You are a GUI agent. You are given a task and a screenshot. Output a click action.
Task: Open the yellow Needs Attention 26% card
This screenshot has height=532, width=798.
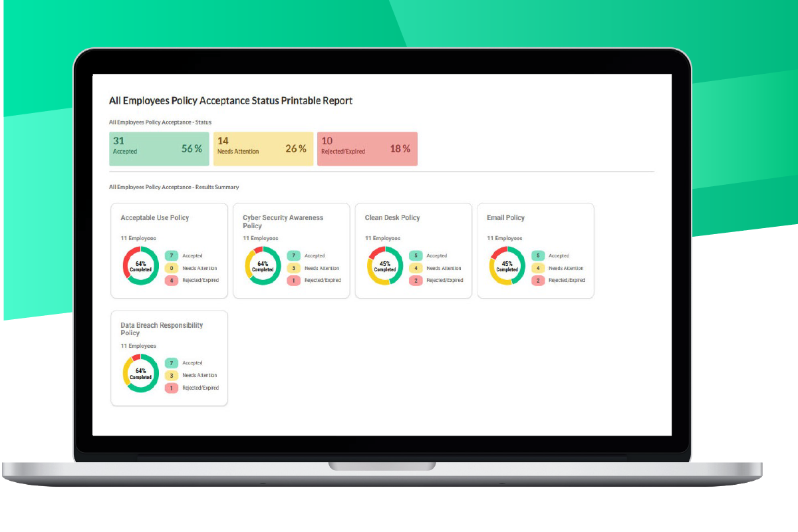click(263, 148)
